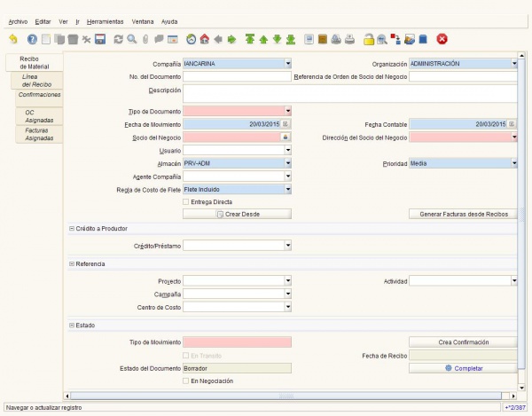Open Help with the blue question mark icon
Image resolution: width=532 pixels, height=416 pixels.
[32, 39]
